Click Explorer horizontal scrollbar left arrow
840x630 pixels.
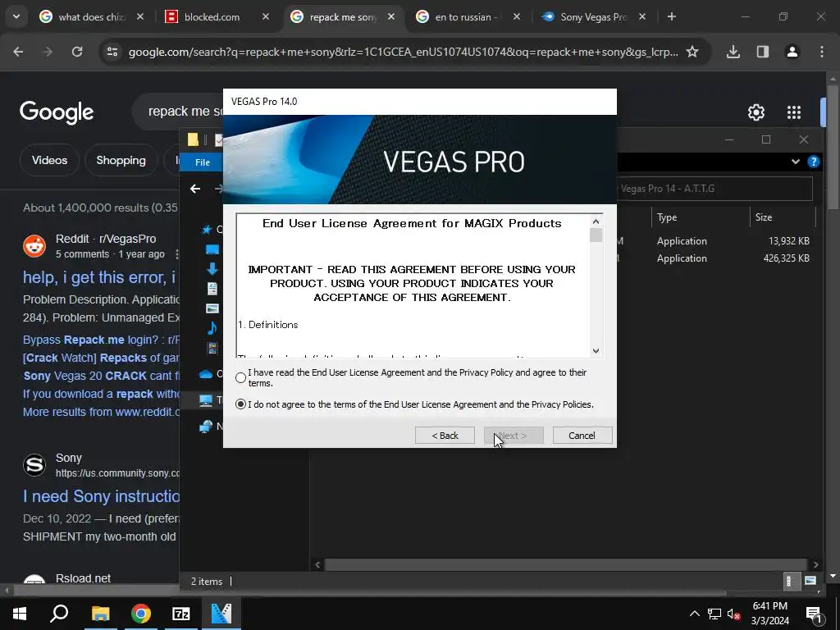tap(317, 564)
